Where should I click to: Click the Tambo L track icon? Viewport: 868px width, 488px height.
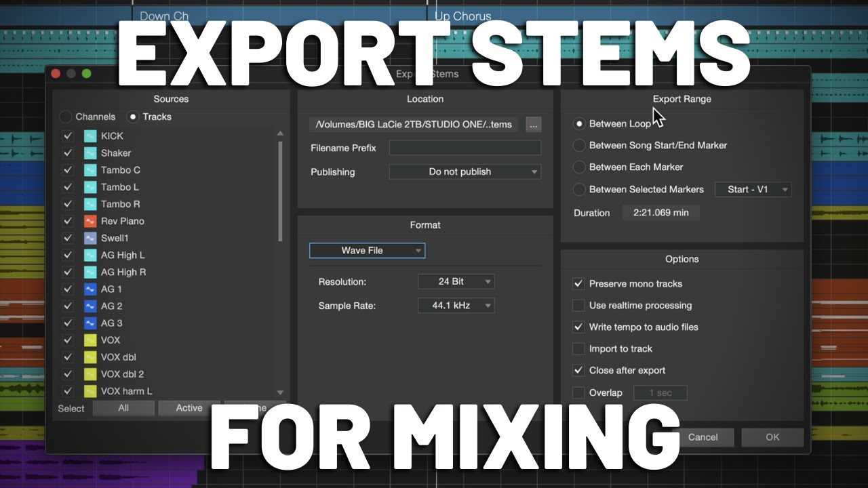pyautogui.click(x=90, y=187)
